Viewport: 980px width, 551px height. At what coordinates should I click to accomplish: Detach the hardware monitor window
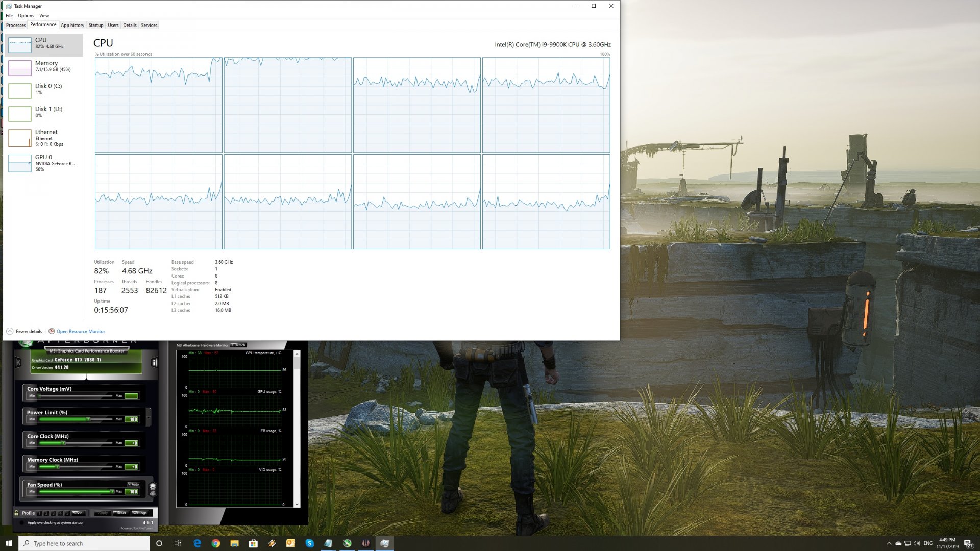(x=238, y=345)
